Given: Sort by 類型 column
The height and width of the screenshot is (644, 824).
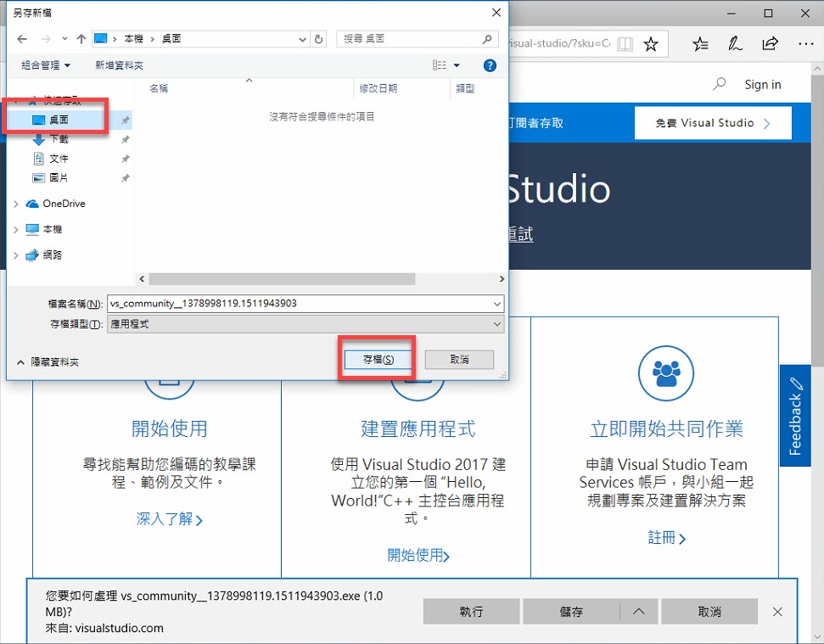Looking at the screenshot, I should 465,88.
